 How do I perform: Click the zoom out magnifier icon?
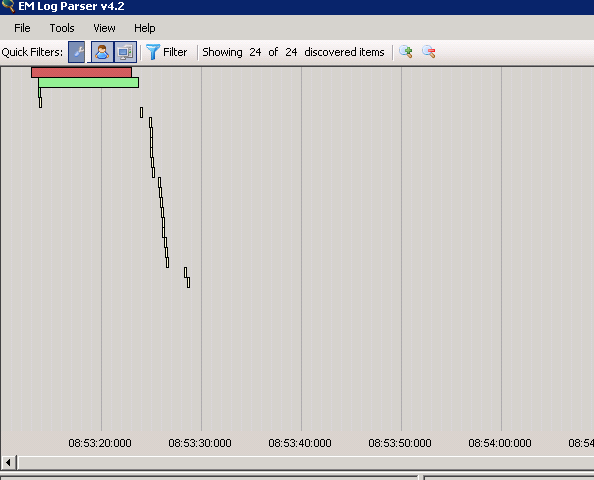pyautogui.click(x=428, y=52)
